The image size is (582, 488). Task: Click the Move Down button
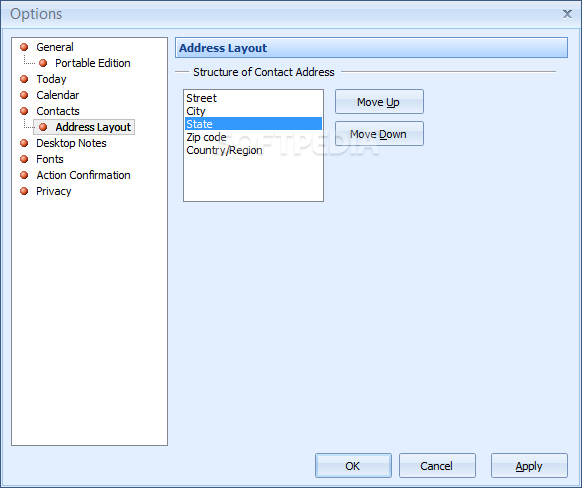click(x=379, y=134)
